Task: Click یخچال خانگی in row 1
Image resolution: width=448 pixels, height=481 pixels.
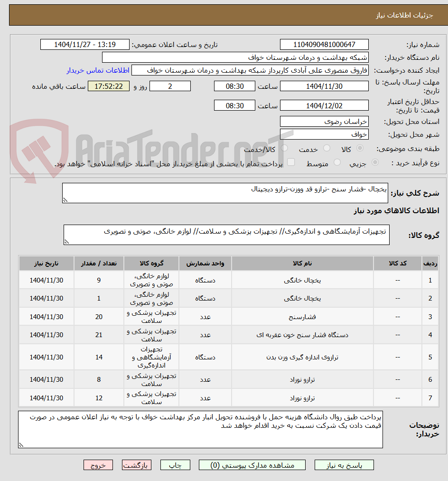Action: pos(302,280)
